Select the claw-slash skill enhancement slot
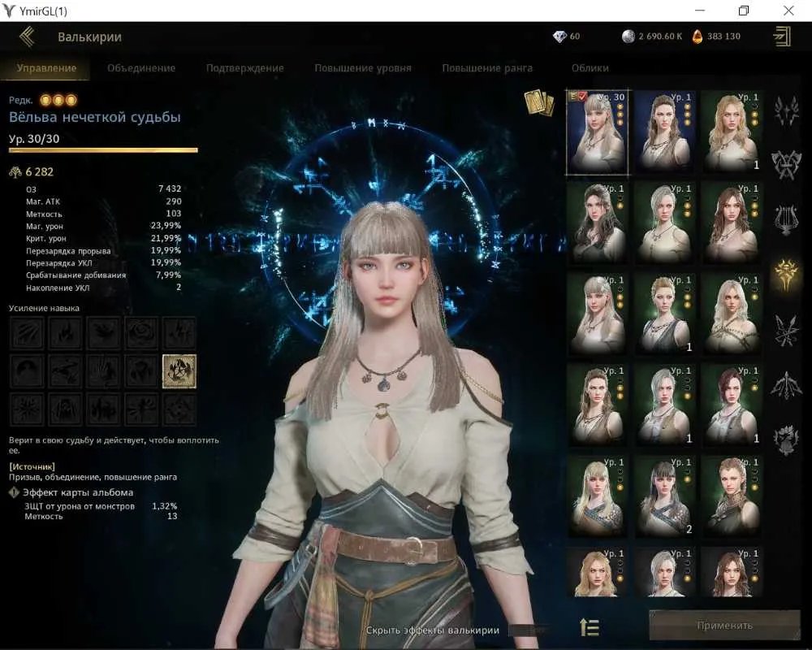The height and width of the screenshot is (650, 812). (x=27, y=333)
